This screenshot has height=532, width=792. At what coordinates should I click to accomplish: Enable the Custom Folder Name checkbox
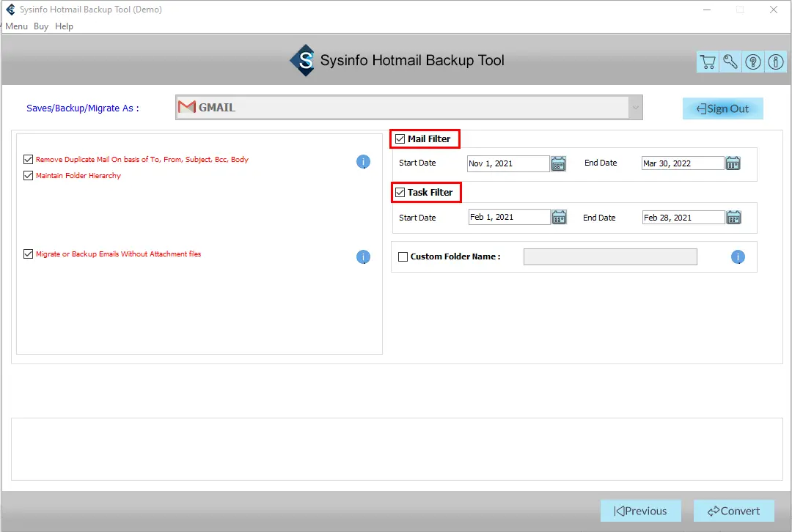403,257
